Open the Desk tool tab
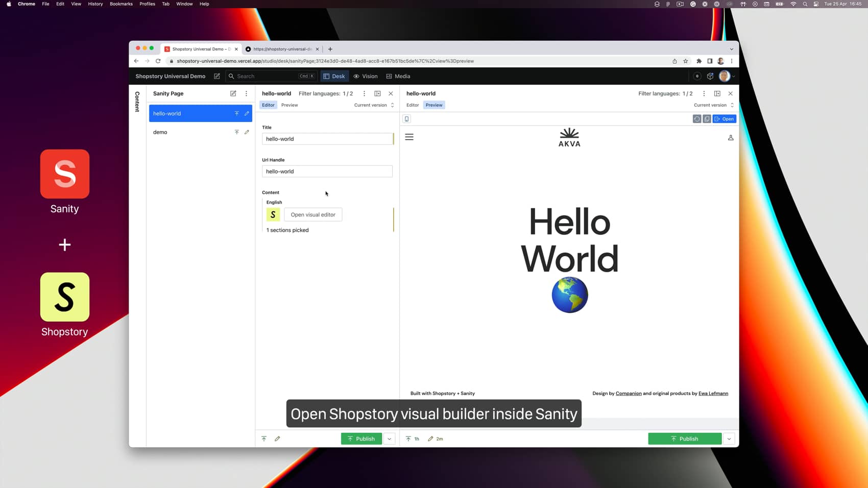Screen dimensions: 868x488 (x=334, y=76)
